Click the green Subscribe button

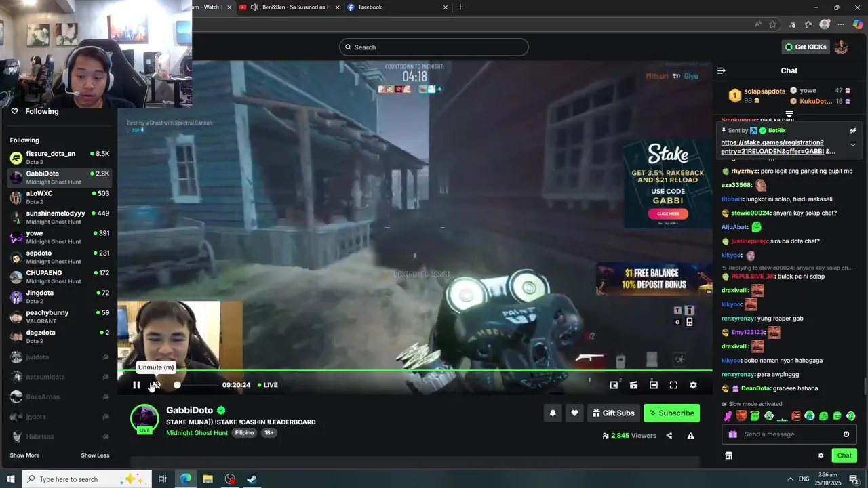tap(671, 413)
